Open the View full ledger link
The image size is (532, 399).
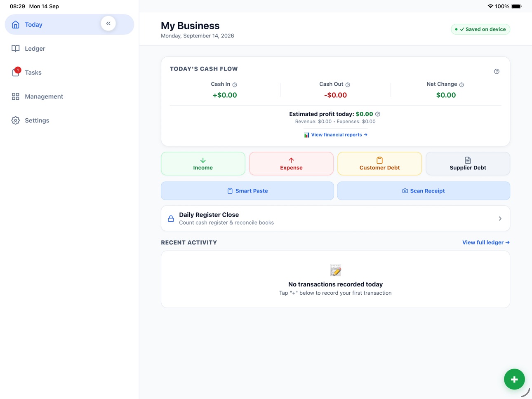click(x=486, y=242)
